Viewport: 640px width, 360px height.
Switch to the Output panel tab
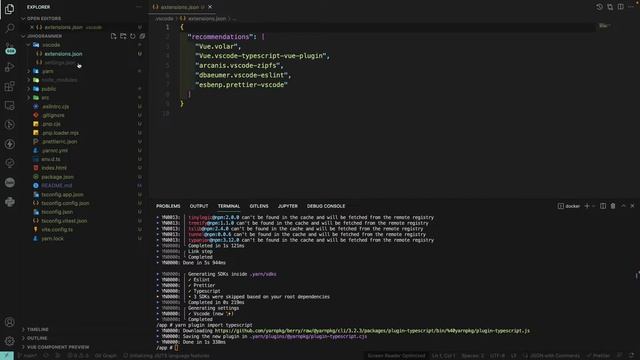tap(199, 206)
